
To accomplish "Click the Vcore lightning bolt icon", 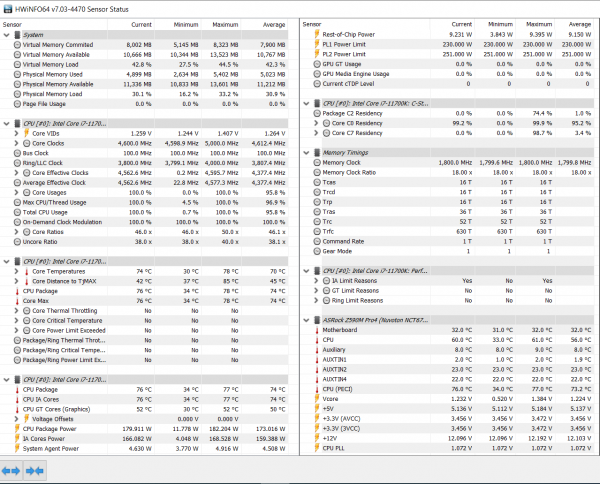I will [317, 399].
